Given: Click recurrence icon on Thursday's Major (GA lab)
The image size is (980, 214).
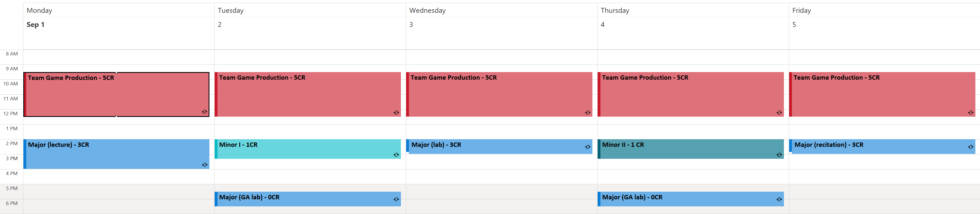Looking at the screenshot, I should pos(779,200).
